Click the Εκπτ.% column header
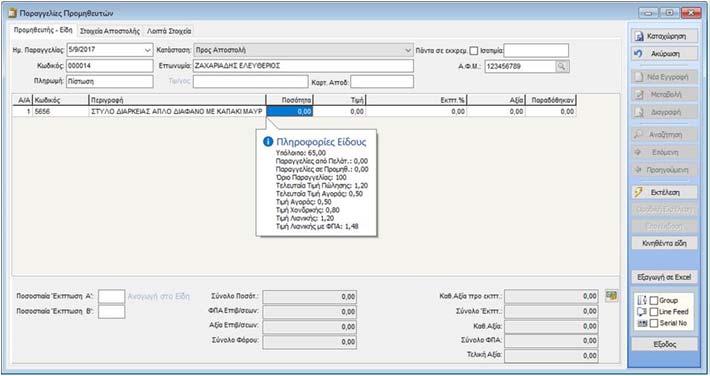Image resolution: width=710 pixels, height=376 pixels. [x=416, y=100]
